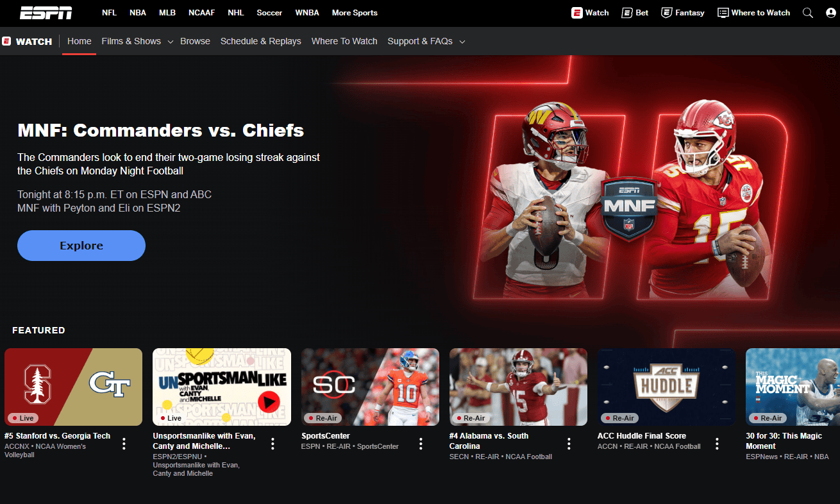Open the user profile icon

[831, 13]
